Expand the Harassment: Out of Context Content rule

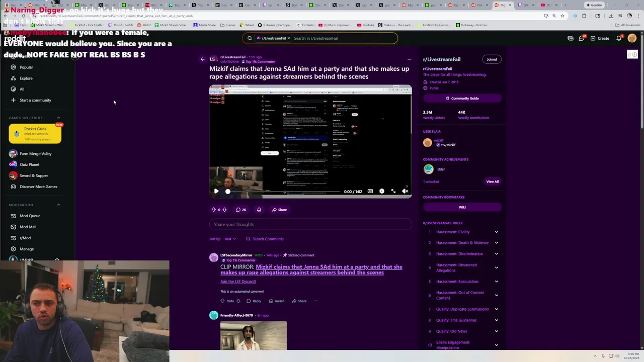tap(462, 295)
